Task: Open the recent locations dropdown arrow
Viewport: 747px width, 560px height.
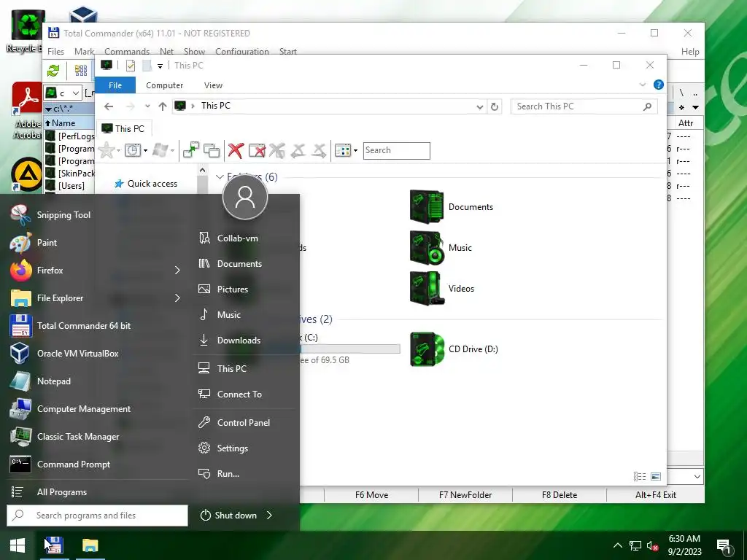Action: pyautogui.click(x=147, y=106)
